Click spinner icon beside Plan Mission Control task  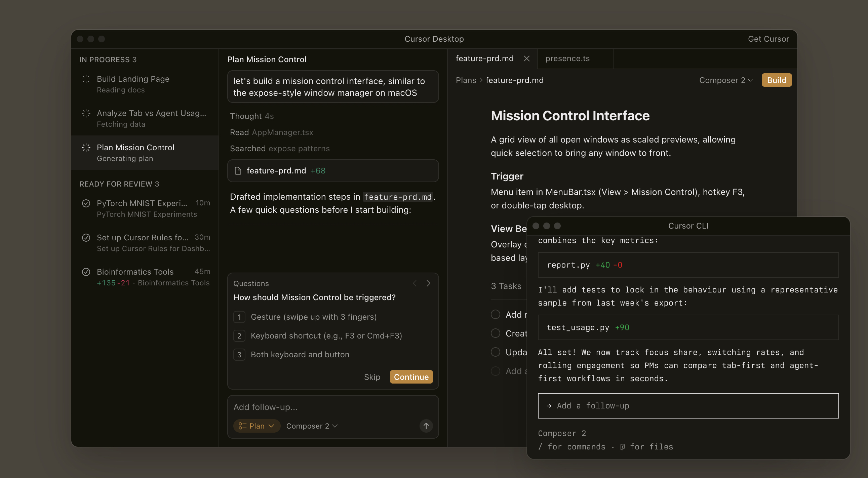click(x=86, y=148)
